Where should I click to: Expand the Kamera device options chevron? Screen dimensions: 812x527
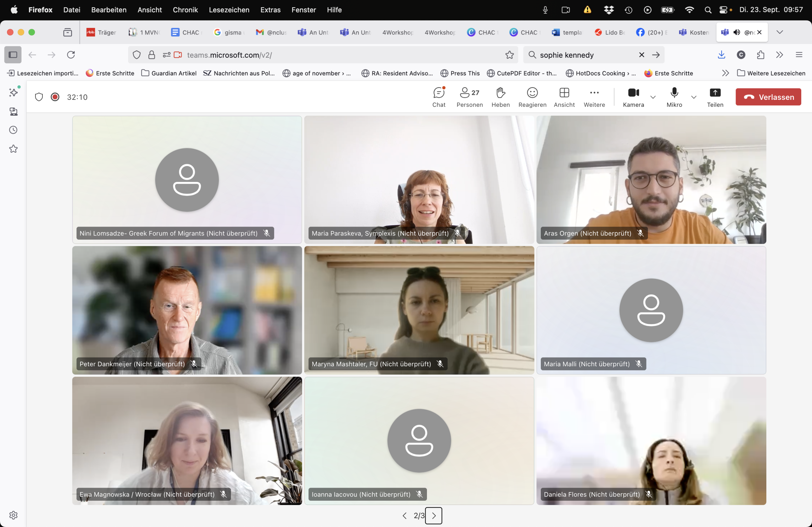click(653, 97)
